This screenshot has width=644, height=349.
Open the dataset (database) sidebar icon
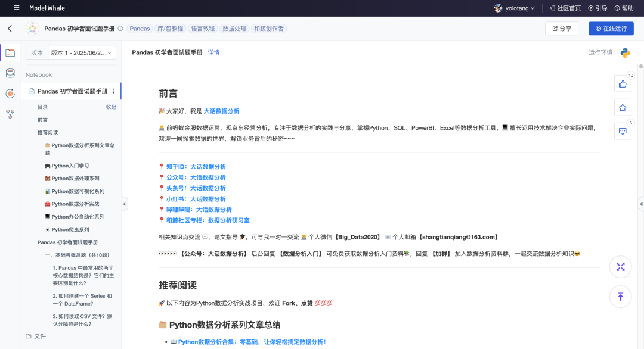[x=10, y=73]
